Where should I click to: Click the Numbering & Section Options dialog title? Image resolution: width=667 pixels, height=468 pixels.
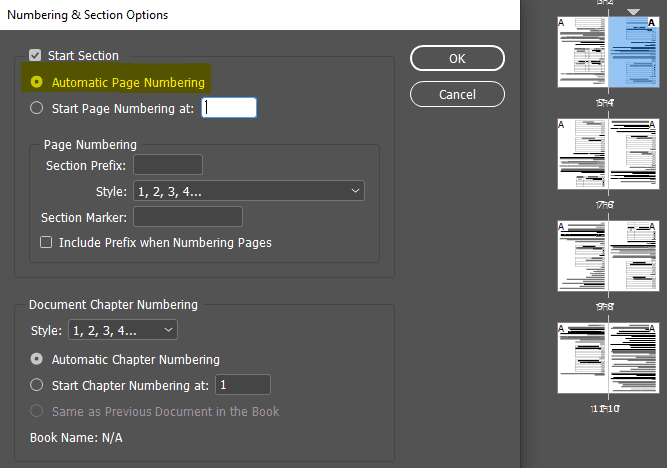[88, 15]
